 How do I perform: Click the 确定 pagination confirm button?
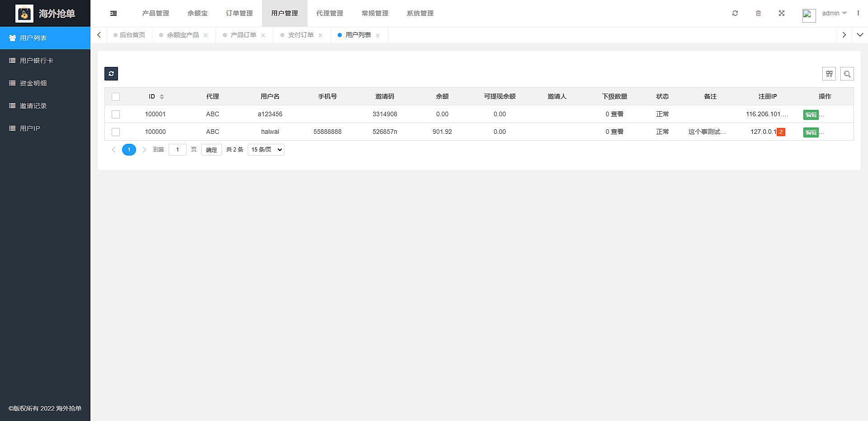point(211,150)
